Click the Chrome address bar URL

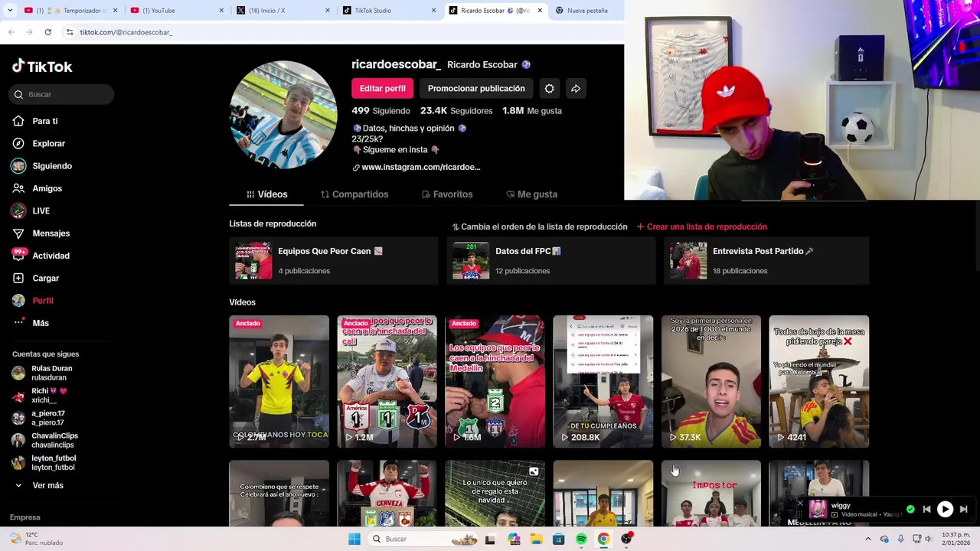tap(126, 32)
